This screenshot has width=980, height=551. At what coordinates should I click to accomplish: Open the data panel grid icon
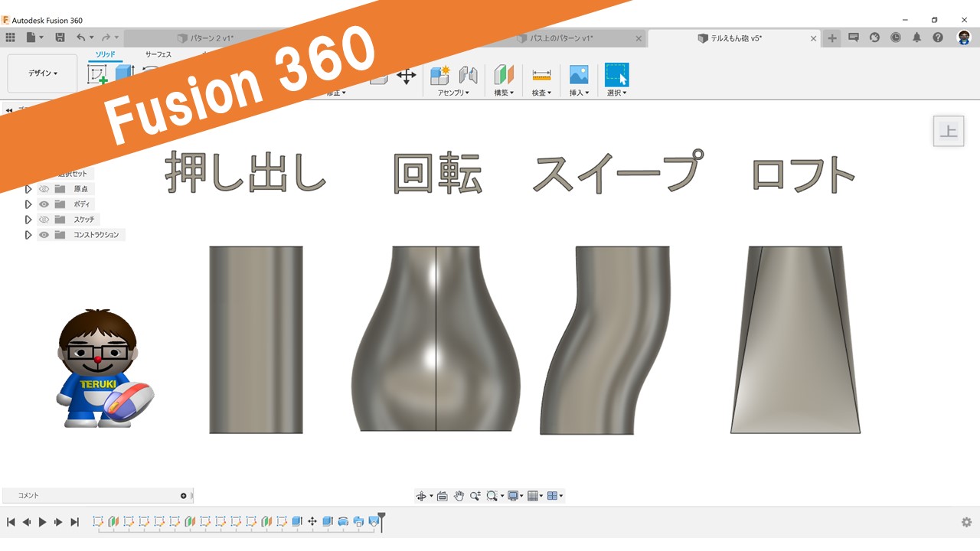point(11,37)
